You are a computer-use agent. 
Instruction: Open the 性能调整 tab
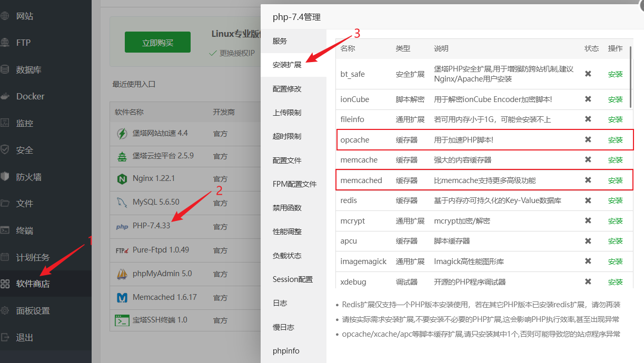293,231
